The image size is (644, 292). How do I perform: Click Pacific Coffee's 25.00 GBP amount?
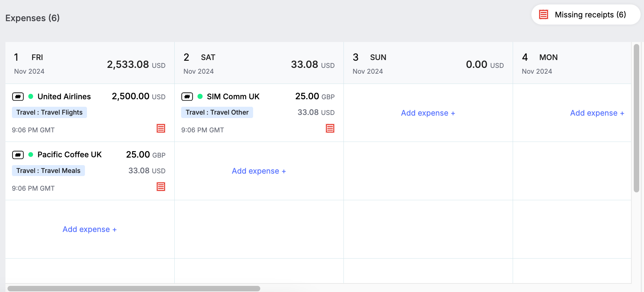[146, 155]
